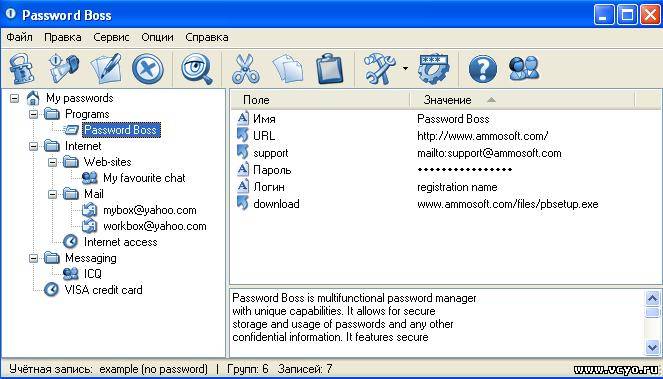The height and width of the screenshot is (379, 663).
Task: Select workbox@yahoo.com mail entry
Action: coord(155,226)
